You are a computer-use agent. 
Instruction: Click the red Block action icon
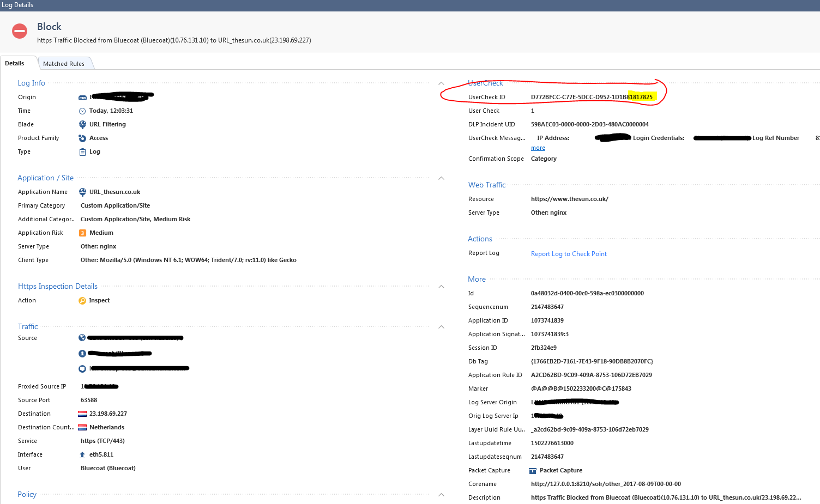tap(20, 31)
